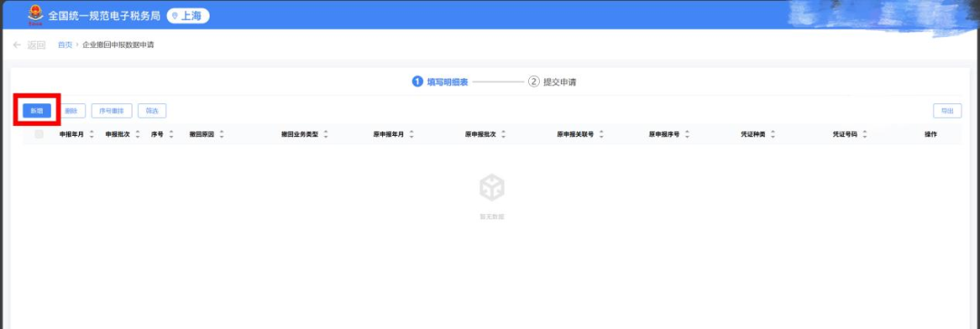Click the 删除 button

(73, 111)
